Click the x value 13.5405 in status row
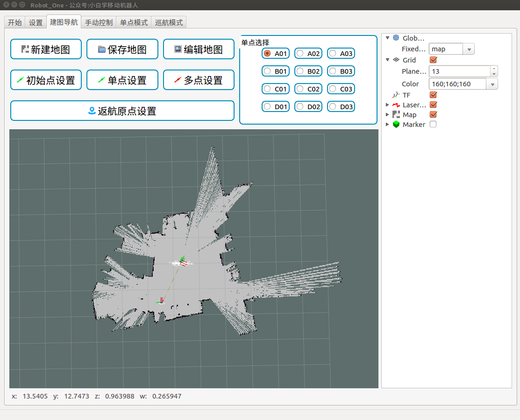The width and height of the screenshot is (520, 420). tap(35, 396)
